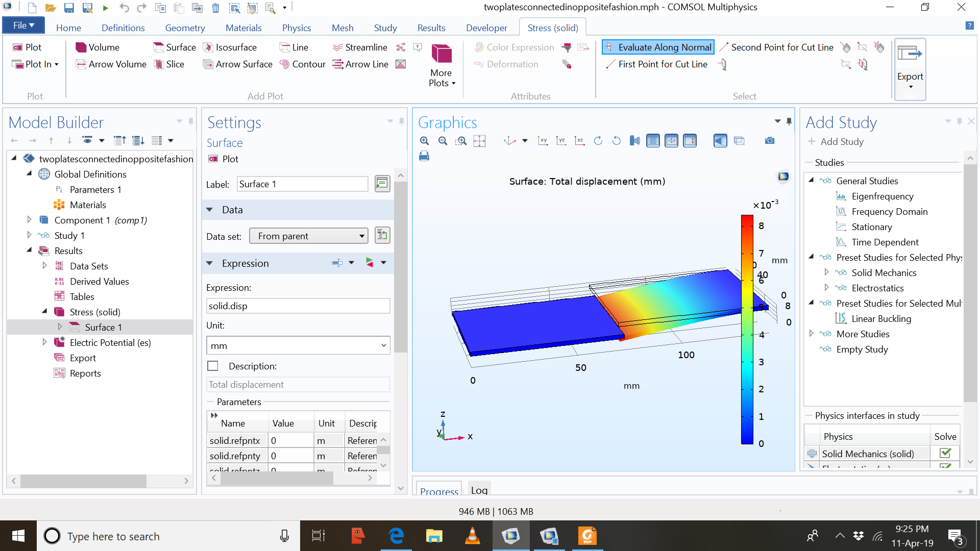
Task: Click Zoom Extents icon in Graphics
Action: click(479, 141)
